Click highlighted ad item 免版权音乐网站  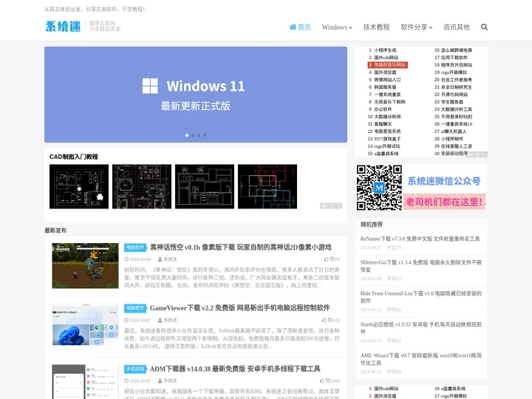coord(387,65)
